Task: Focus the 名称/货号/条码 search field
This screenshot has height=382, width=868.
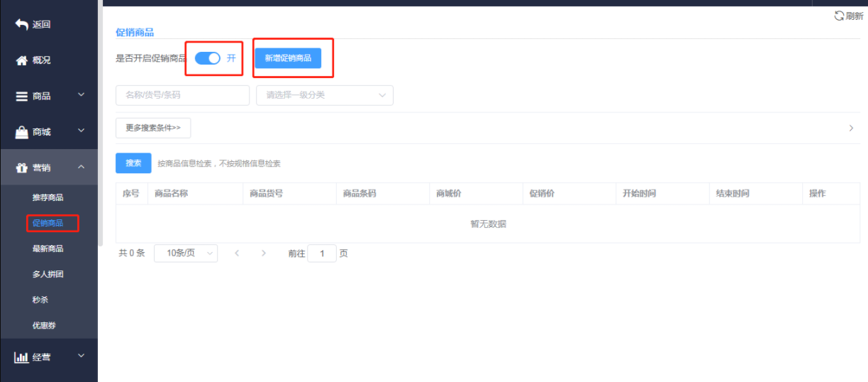Action: (x=182, y=95)
